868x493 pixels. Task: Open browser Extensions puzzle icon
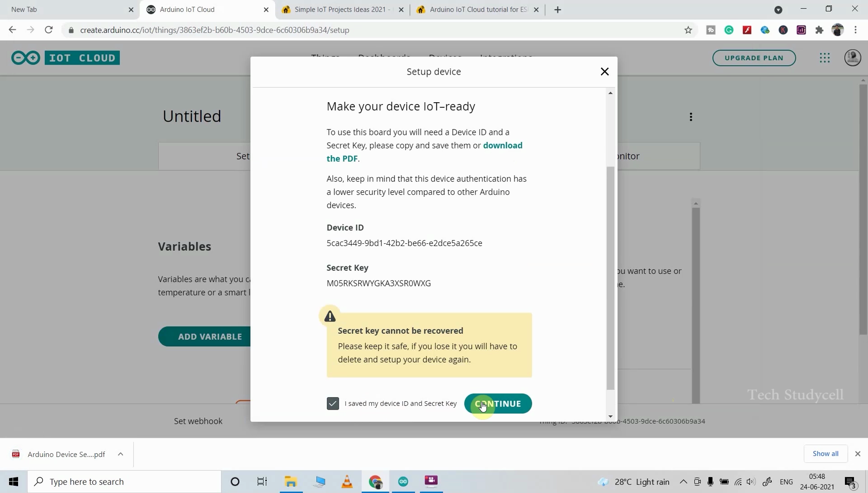tap(819, 30)
